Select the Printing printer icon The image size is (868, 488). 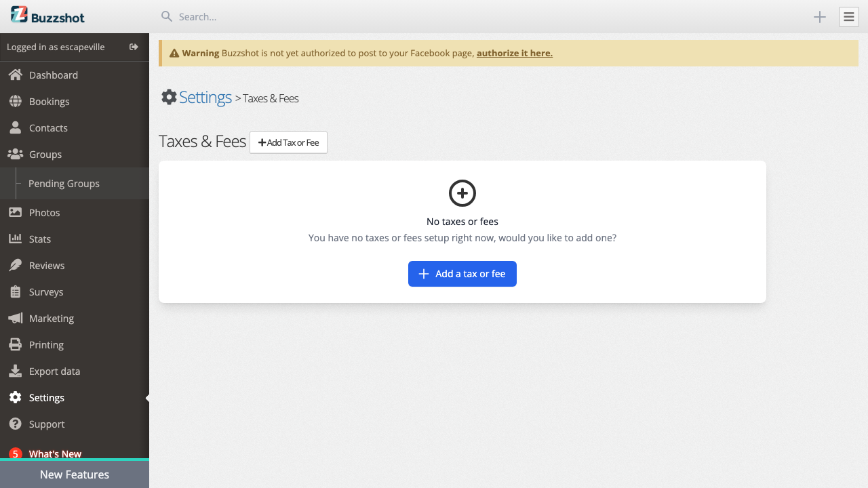pos(16,344)
